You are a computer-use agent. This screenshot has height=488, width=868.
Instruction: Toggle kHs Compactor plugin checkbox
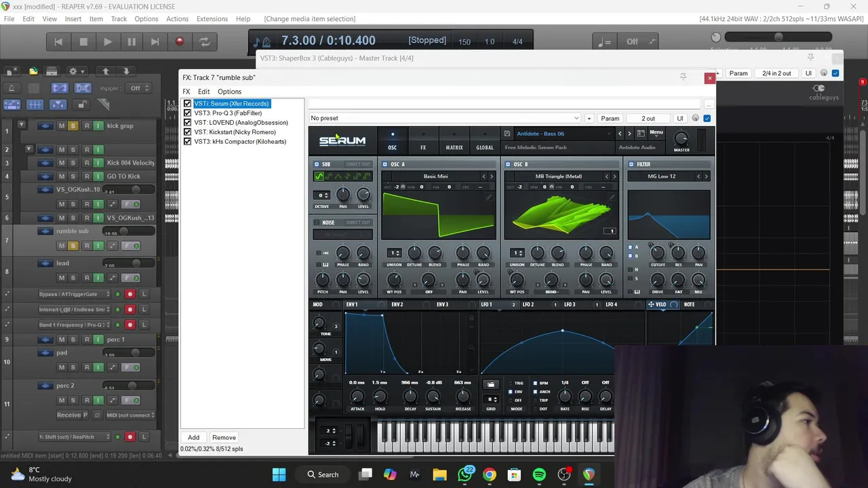pyautogui.click(x=188, y=142)
